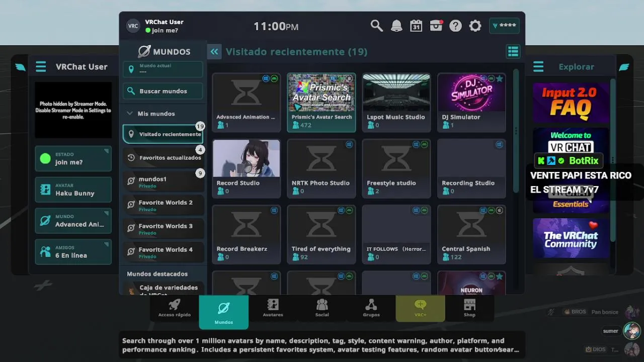This screenshot has width=644, height=362.
Task: Open the help question mark icon
Action: pos(456,26)
